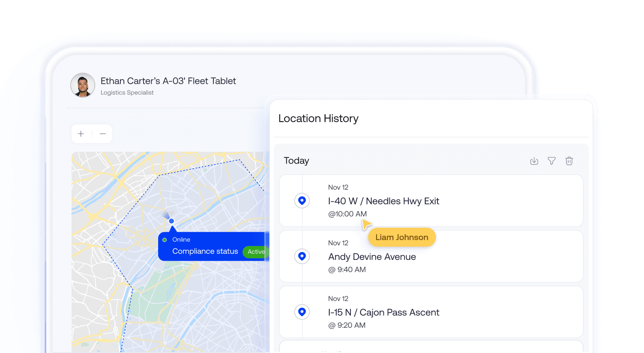Switch to the Location History panel
This screenshot has height=353, width=644.
pyautogui.click(x=318, y=118)
